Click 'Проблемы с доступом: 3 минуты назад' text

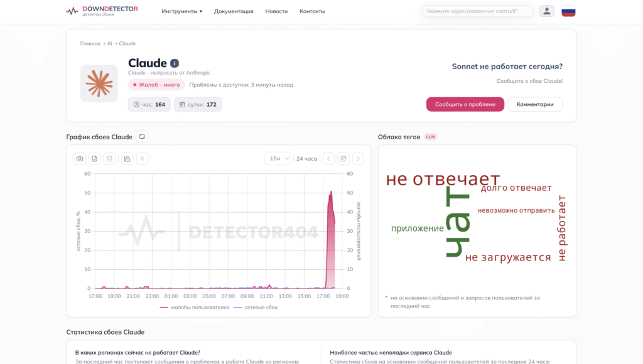click(x=241, y=85)
